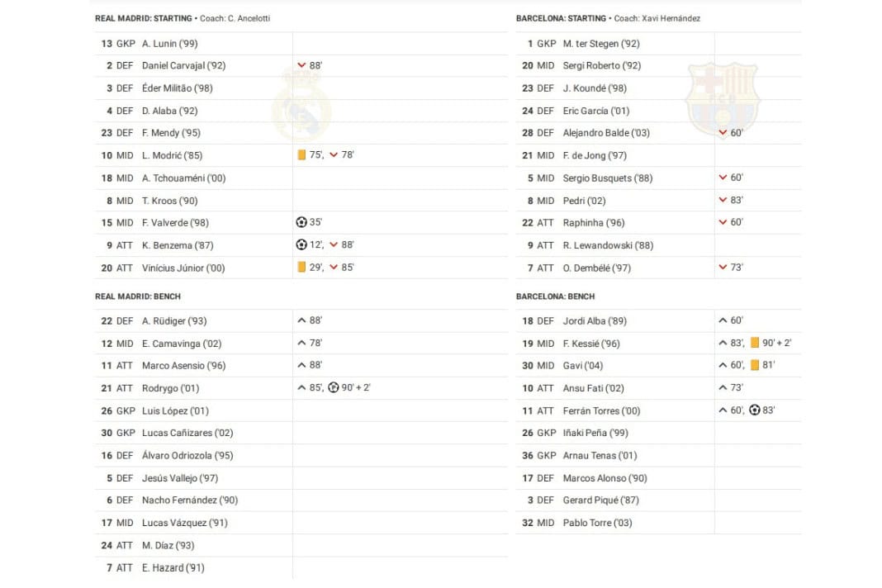Click Rodrygo's 90+2' goal icon
Viewport: 882px width, 588px height.
point(334,387)
